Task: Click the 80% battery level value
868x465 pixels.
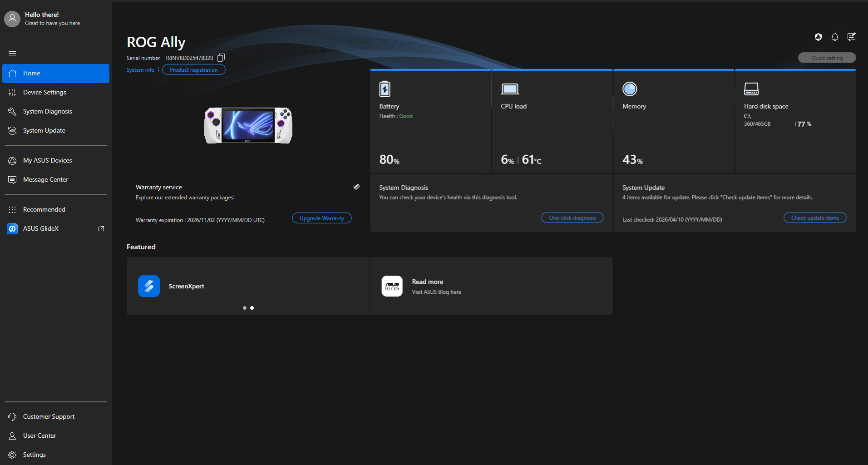Action: [x=390, y=160]
